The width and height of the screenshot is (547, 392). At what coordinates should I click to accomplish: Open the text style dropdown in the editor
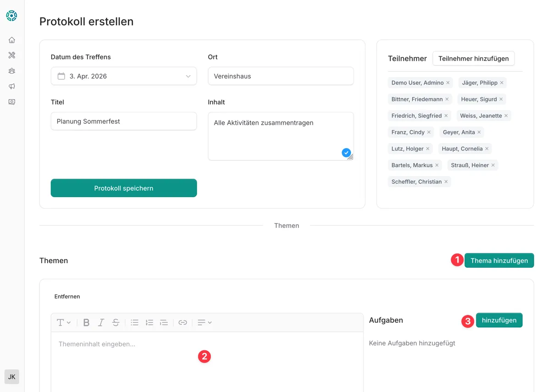(63, 322)
